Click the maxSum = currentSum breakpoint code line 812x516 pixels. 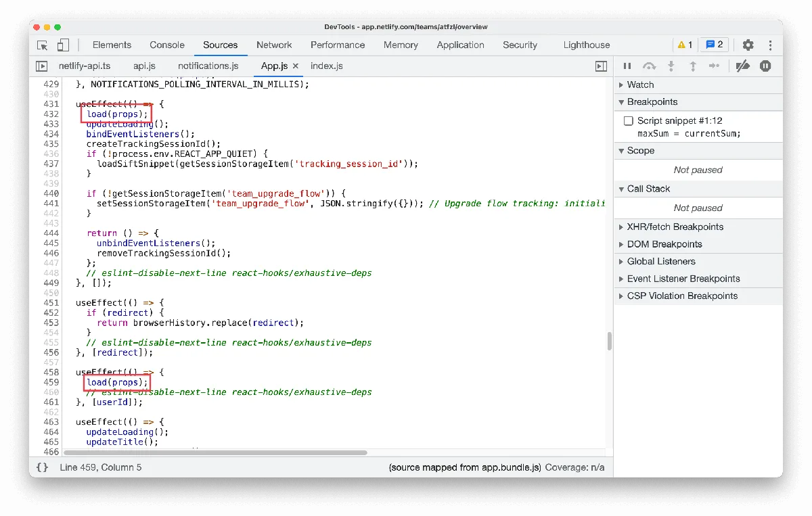coord(689,133)
